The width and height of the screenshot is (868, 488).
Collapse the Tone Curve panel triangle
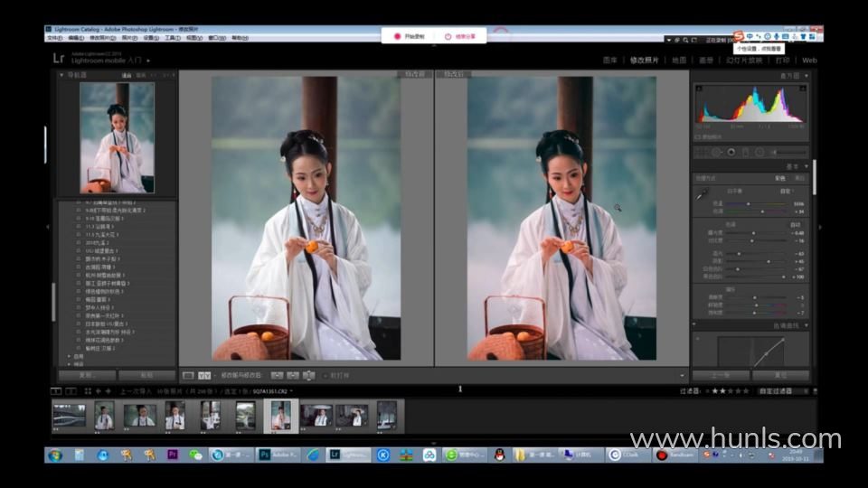click(806, 325)
